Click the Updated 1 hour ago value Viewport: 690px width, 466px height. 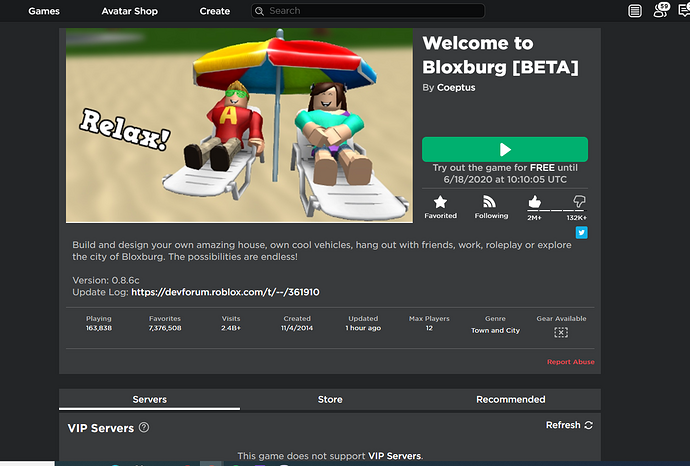(x=363, y=328)
